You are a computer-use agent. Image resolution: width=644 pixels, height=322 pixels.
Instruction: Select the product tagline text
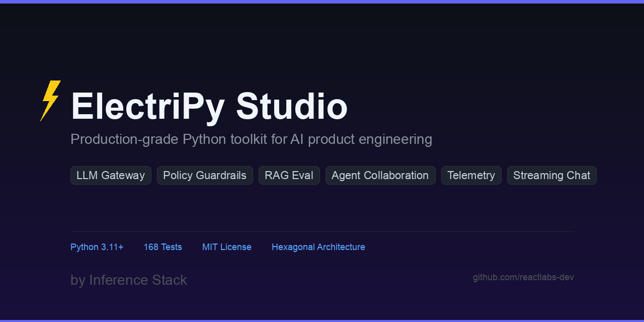(x=251, y=139)
